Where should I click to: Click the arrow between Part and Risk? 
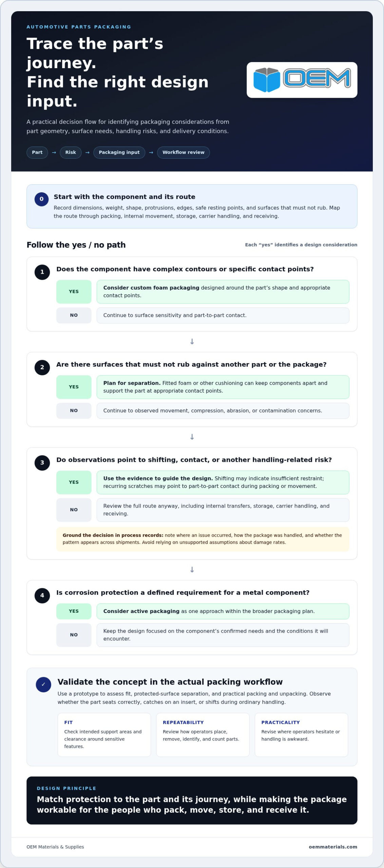tap(54, 153)
